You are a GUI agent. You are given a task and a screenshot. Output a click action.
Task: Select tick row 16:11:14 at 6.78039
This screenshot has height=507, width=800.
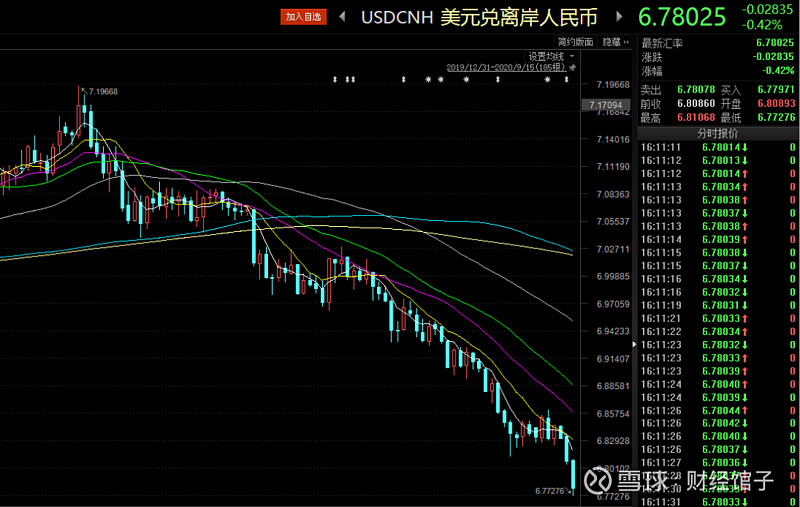pyautogui.click(x=717, y=239)
